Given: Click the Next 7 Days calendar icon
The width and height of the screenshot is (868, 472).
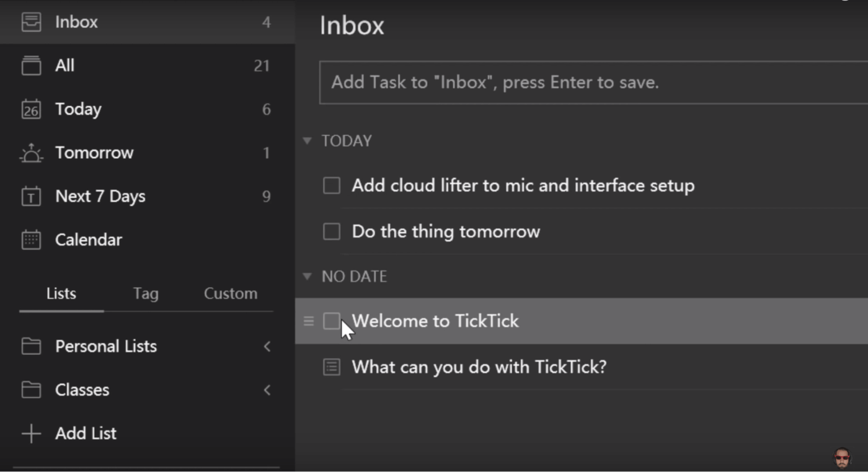Looking at the screenshot, I should [x=31, y=197].
